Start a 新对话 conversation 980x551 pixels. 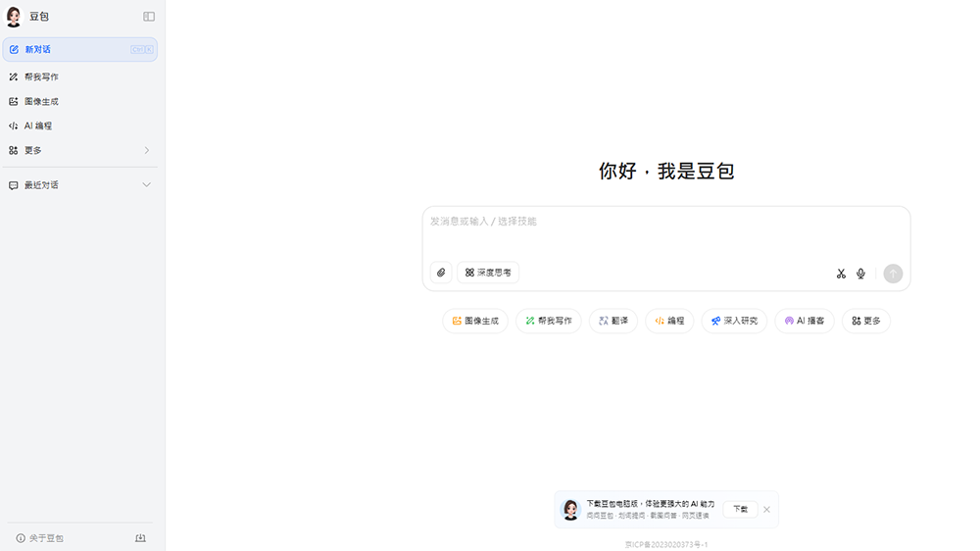pyautogui.click(x=80, y=49)
